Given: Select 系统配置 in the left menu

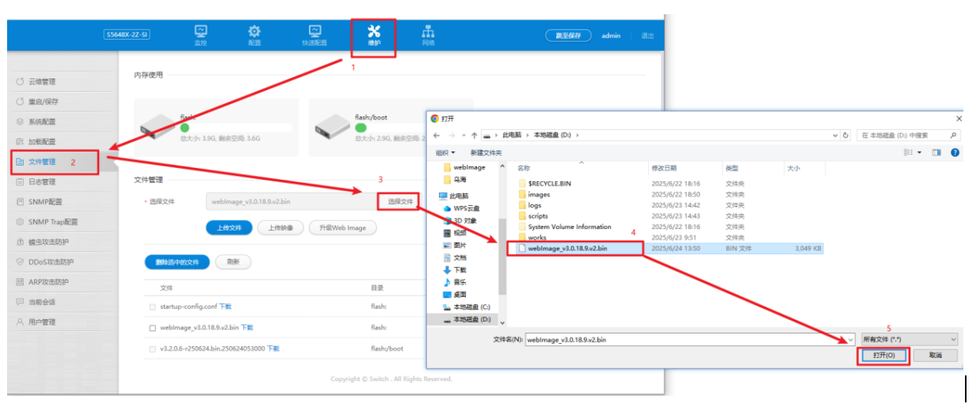Looking at the screenshot, I should pos(42,122).
